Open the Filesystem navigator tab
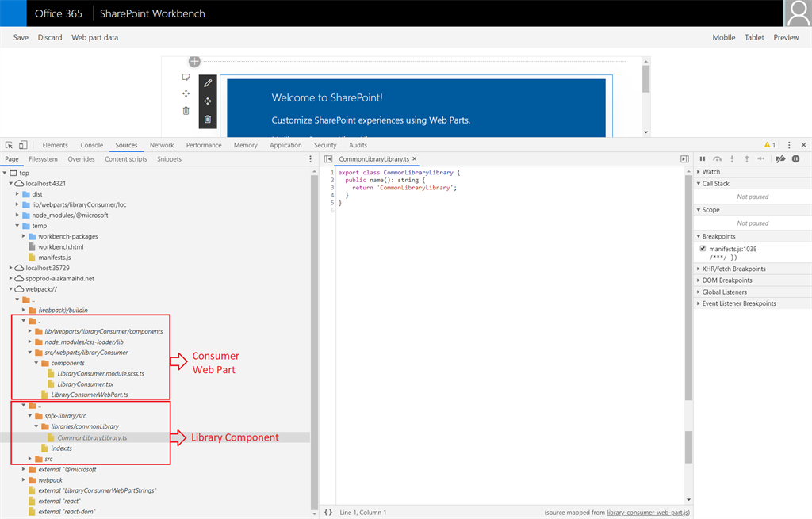Screen dimensions: 812x519 click(43, 159)
